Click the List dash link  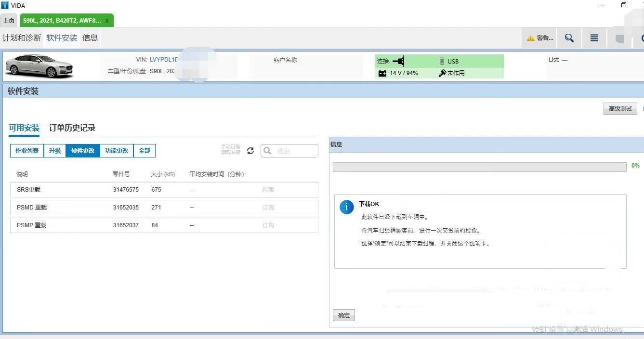click(x=565, y=60)
